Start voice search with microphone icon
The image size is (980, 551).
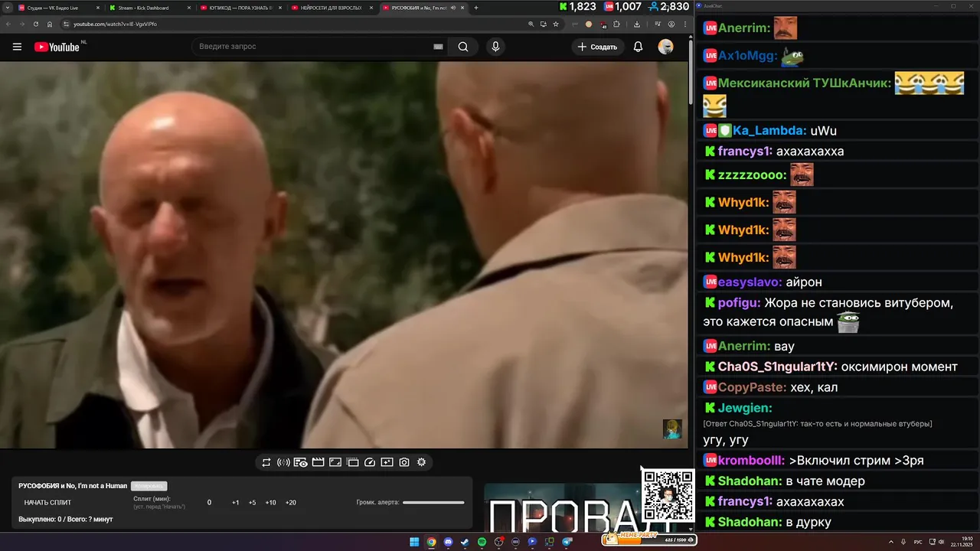point(495,47)
